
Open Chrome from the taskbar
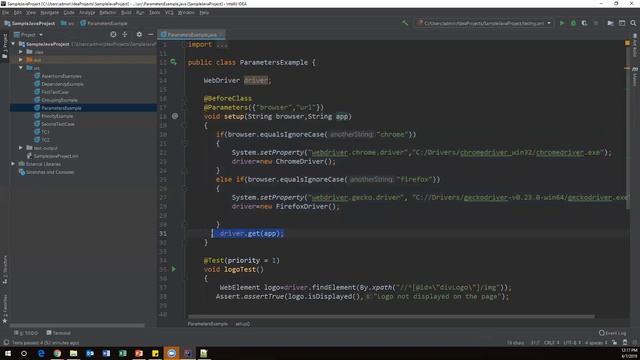(x=57, y=353)
